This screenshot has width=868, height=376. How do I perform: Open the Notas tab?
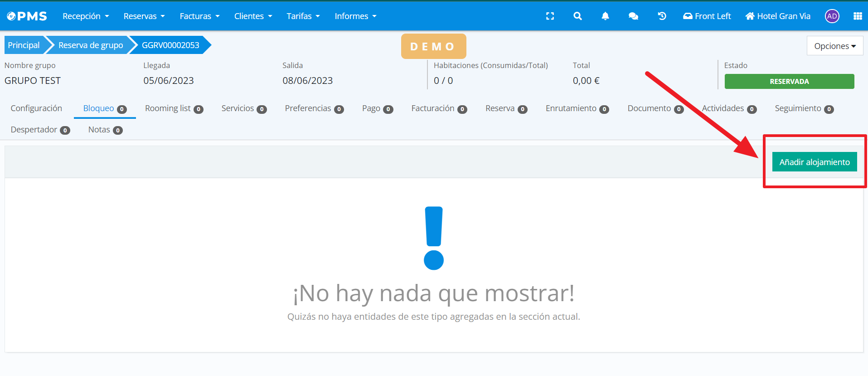point(105,130)
